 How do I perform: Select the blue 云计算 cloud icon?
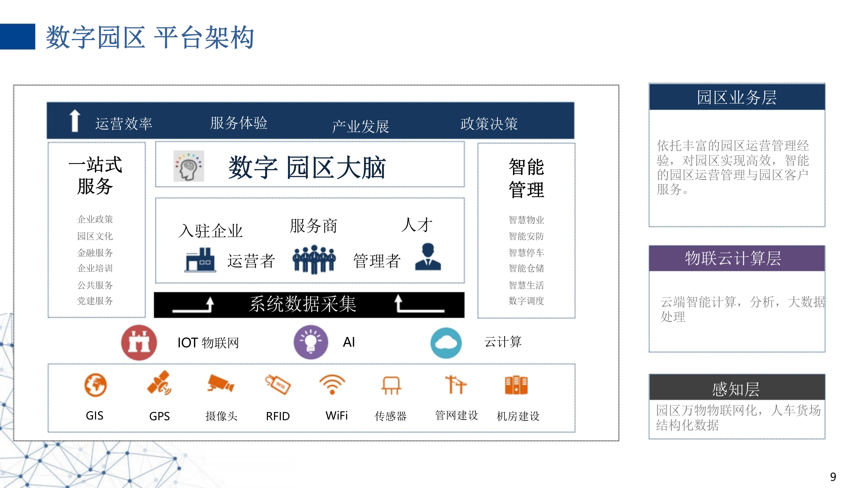(446, 343)
